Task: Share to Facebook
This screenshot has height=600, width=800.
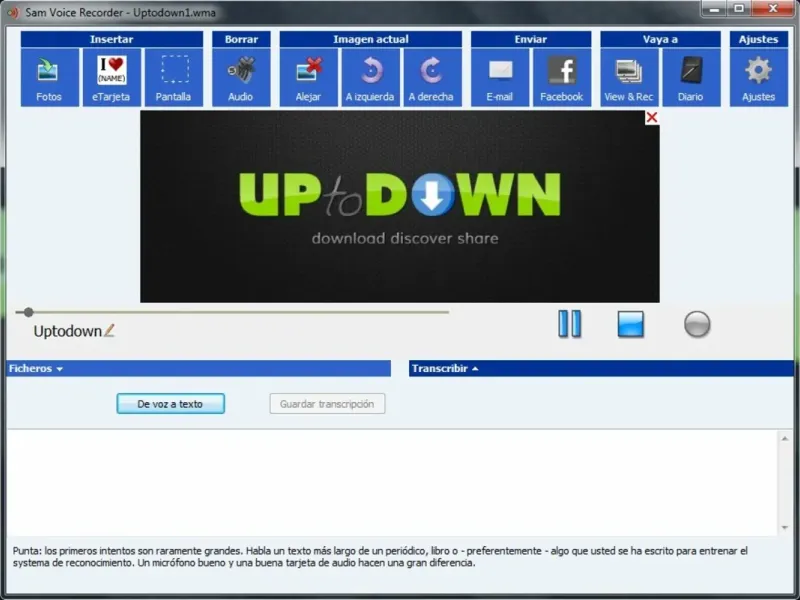Action: [x=562, y=78]
